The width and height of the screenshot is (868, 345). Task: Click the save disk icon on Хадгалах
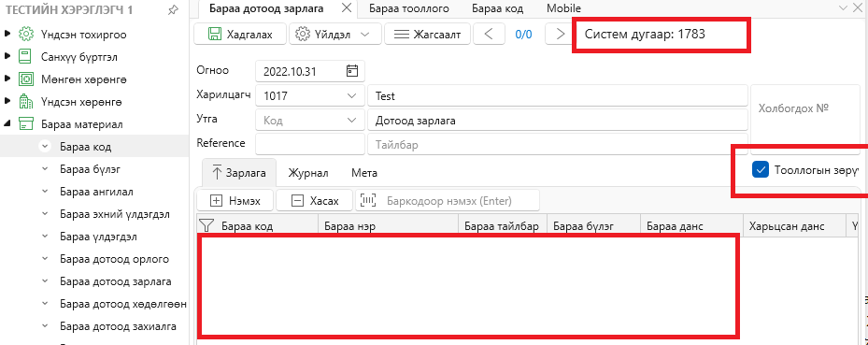point(215,34)
